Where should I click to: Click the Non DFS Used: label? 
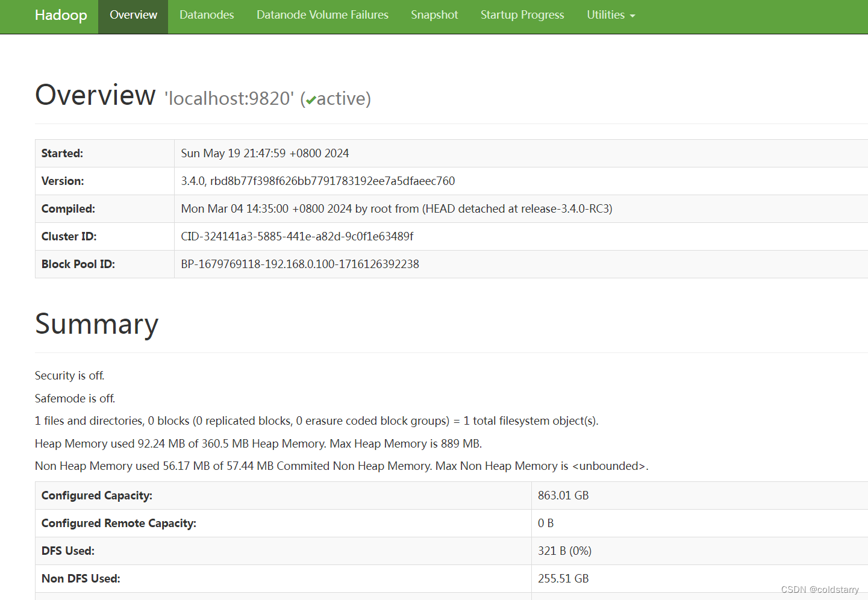click(81, 578)
